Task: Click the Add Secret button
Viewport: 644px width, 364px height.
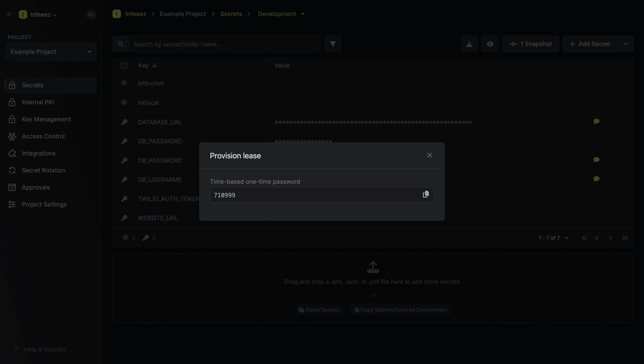Action: coord(590,44)
